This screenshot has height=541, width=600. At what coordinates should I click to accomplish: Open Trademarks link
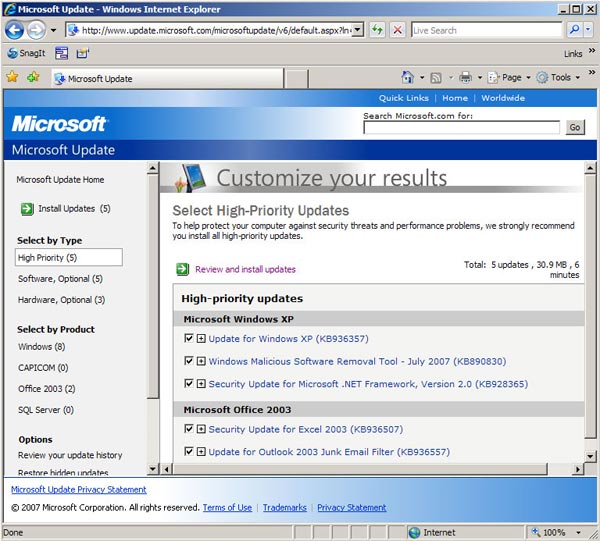pyautogui.click(x=285, y=508)
